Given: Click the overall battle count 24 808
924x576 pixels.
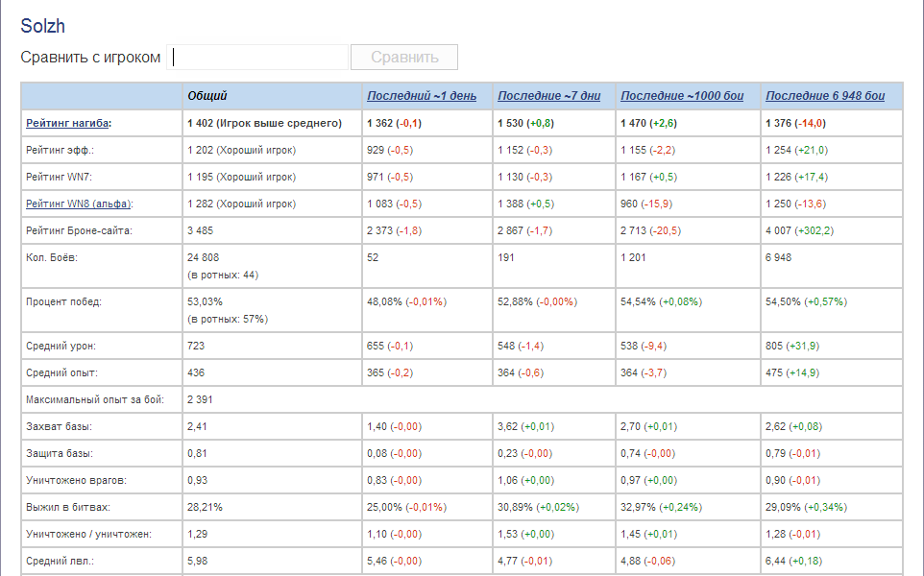Looking at the screenshot, I should click(x=207, y=257).
